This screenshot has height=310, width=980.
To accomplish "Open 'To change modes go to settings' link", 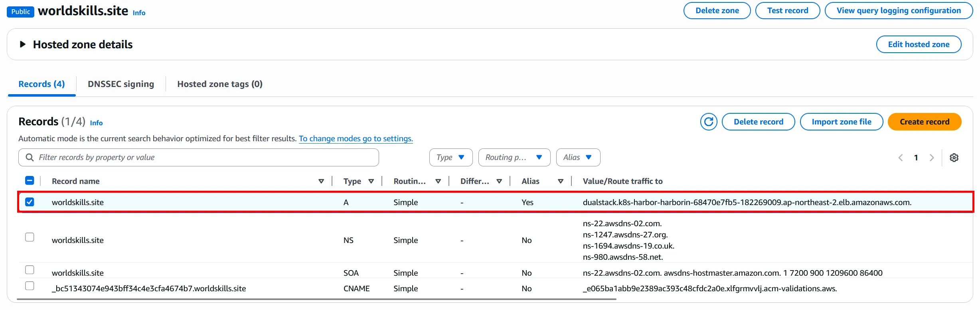I will (356, 138).
